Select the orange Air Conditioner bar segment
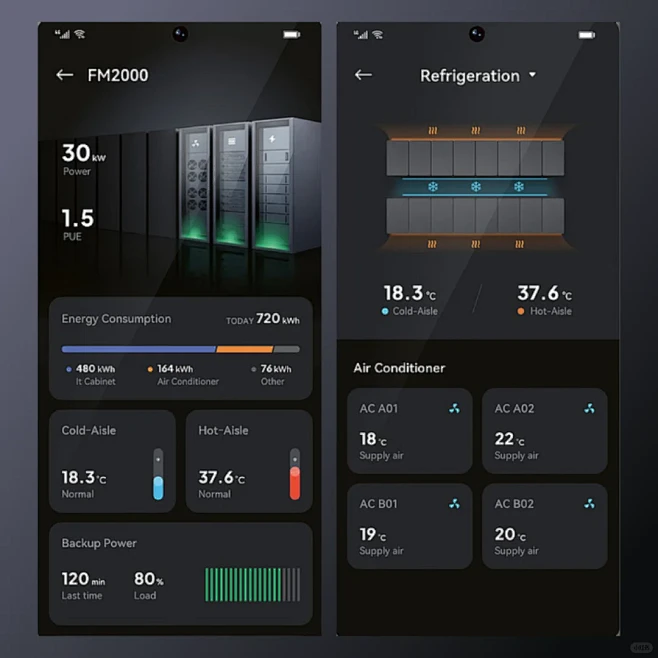Viewport: 658px width, 658px height. pos(245,349)
